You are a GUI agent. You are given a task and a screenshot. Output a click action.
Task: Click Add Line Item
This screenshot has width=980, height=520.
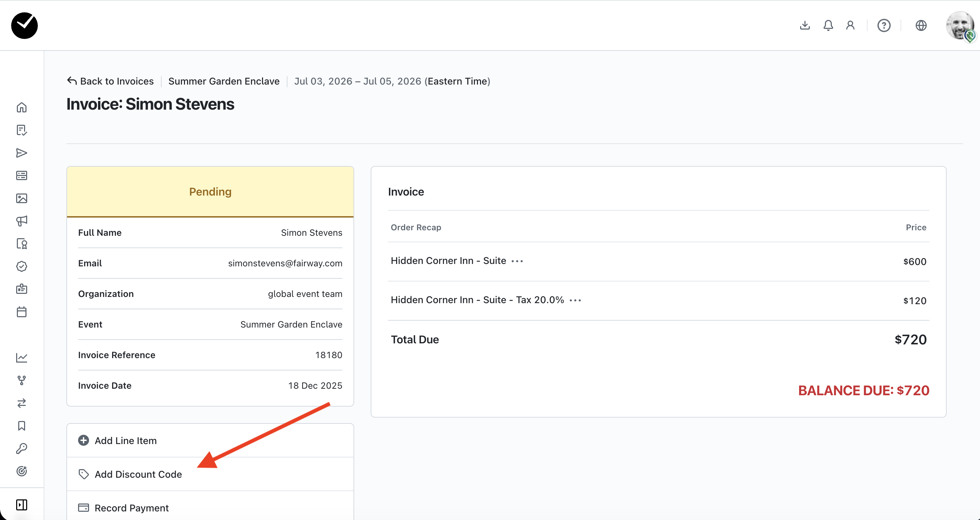point(126,441)
